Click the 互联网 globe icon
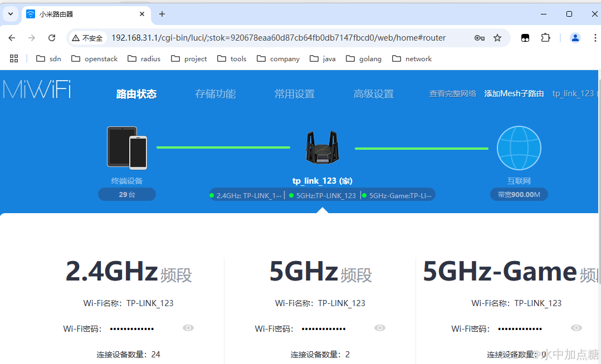Image resolution: width=601 pixels, height=364 pixels. click(x=519, y=148)
